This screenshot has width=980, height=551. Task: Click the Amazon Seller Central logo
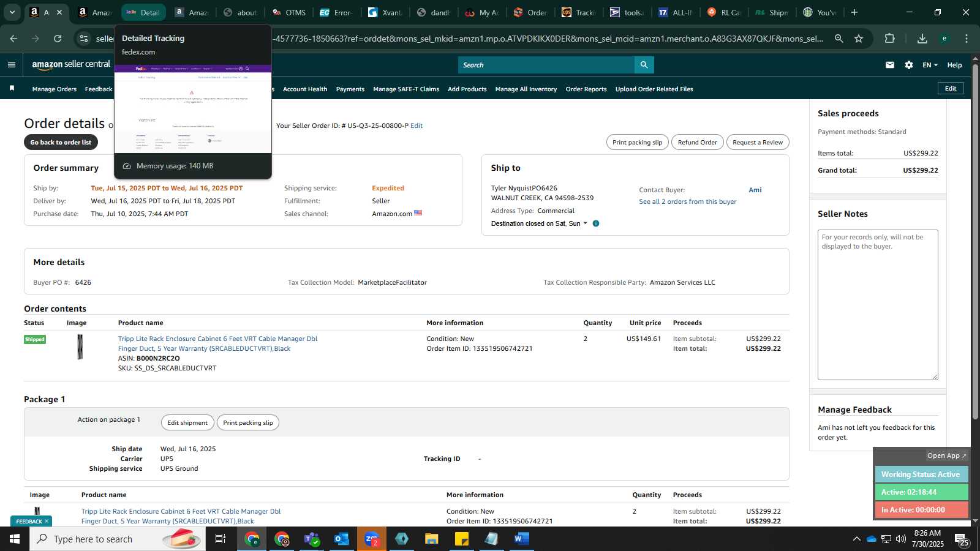(x=71, y=65)
